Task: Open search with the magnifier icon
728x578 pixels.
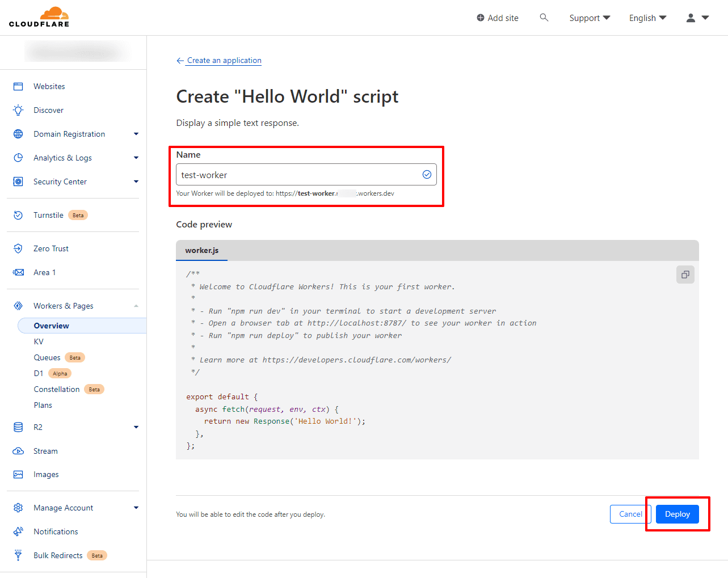Action: coord(544,18)
